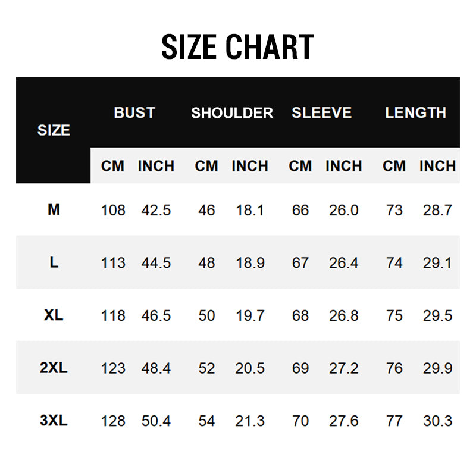Click the 2XL size row label
The image size is (476, 476).
[x=54, y=368]
